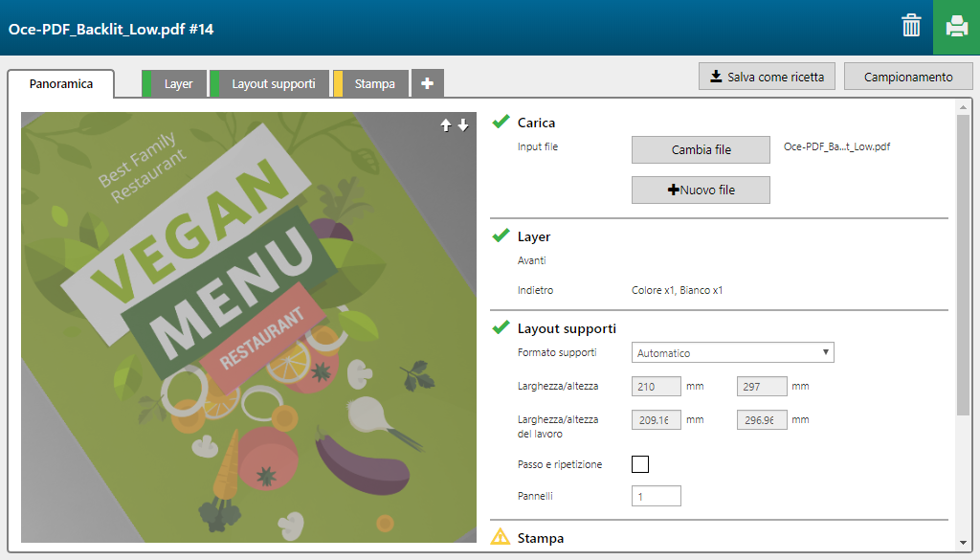
Task: Click the up arrow on preview
Action: pos(446,125)
